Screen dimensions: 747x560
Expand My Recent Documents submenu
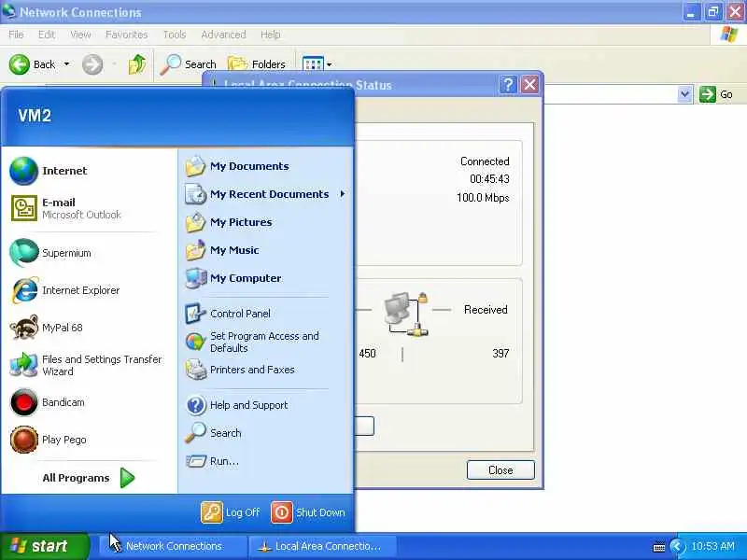coord(265,194)
